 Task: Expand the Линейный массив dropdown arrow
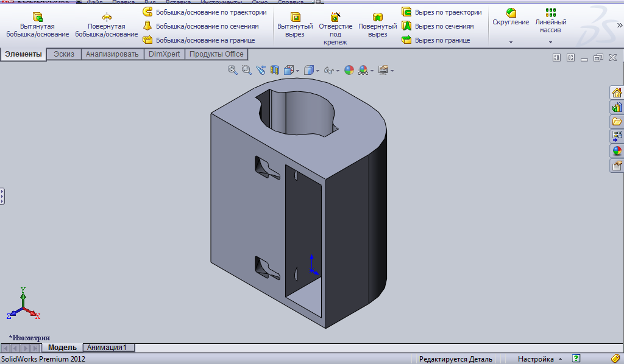point(551,42)
